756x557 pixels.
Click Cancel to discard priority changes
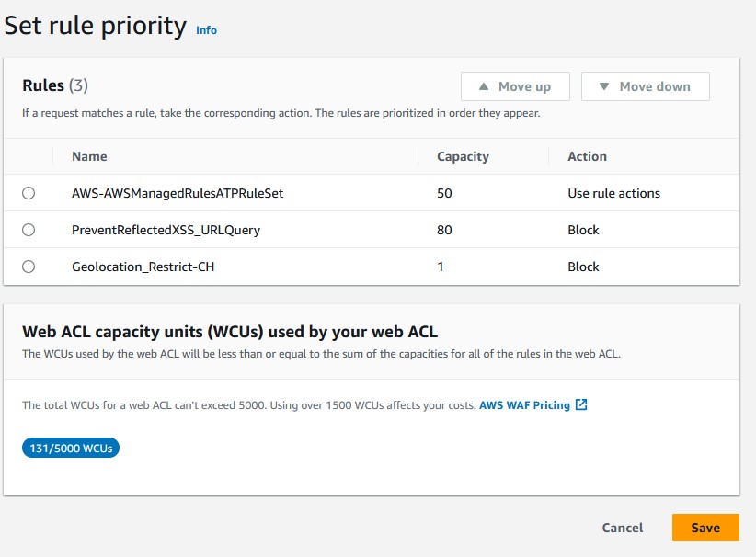pos(622,528)
